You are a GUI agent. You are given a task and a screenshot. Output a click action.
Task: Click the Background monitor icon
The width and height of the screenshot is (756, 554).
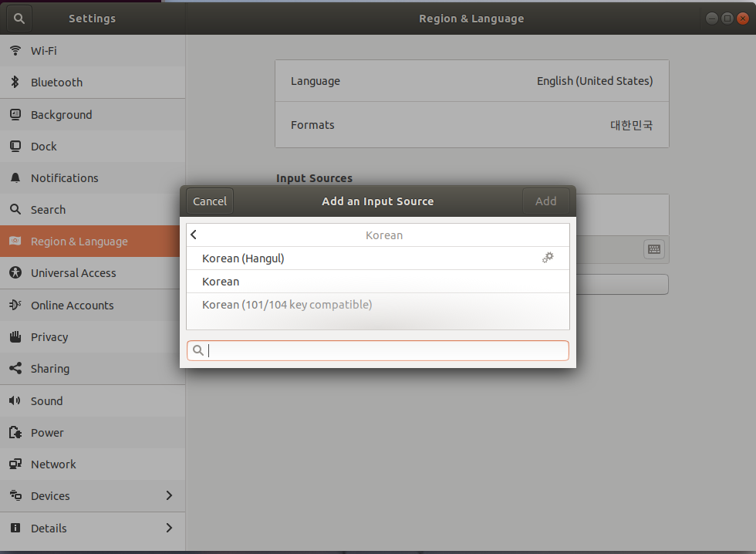click(15, 114)
